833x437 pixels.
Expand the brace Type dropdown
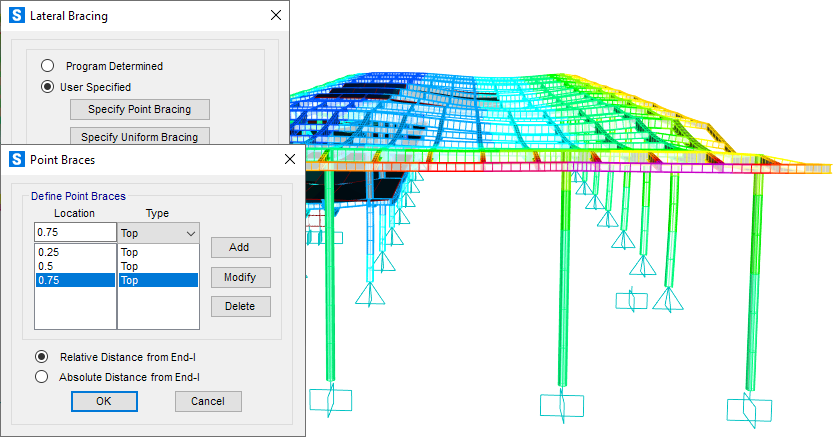point(191,233)
